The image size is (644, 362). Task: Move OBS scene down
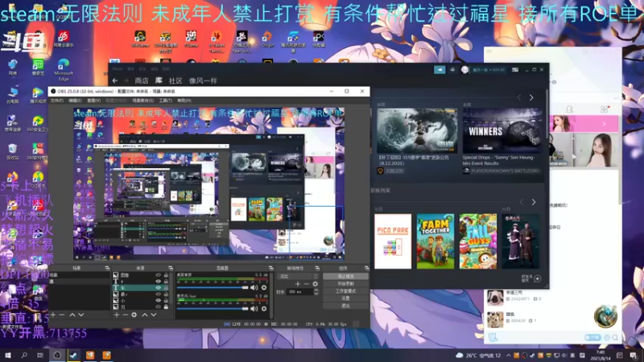pyautogui.click(x=81, y=315)
